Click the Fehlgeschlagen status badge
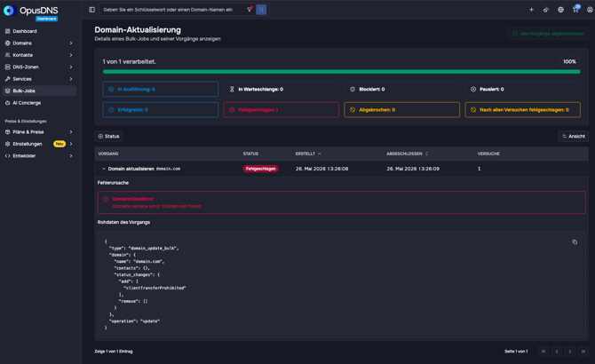 (x=261, y=169)
